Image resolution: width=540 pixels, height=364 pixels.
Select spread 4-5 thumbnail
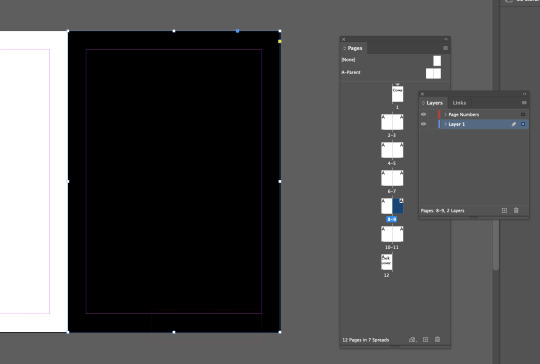pos(392,150)
